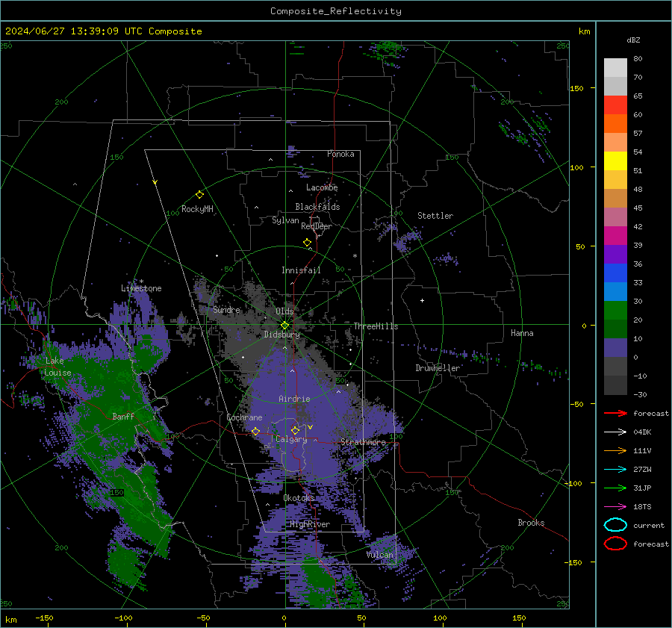Click the yellow V marker northwest of RockyMH
This screenshot has width=672, height=628.
point(155,182)
